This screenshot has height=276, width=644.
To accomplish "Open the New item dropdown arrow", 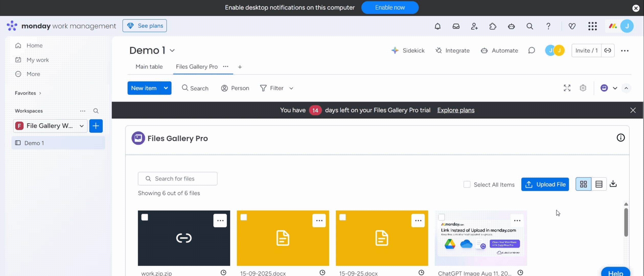I will (x=166, y=88).
